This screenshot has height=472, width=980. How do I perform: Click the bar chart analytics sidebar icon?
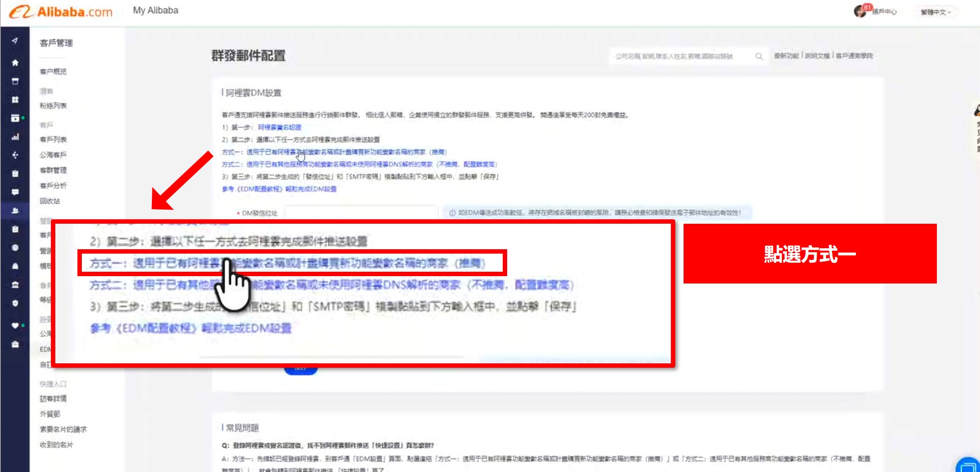[x=15, y=137]
